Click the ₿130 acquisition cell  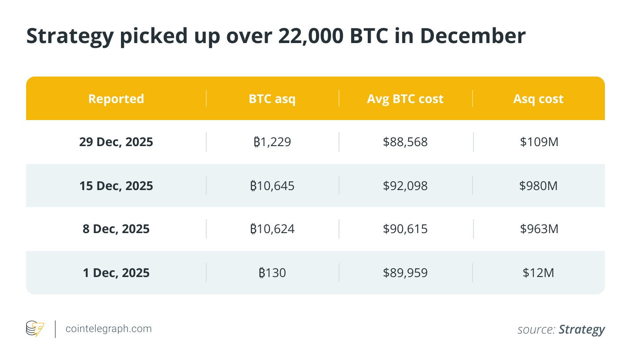click(x=272, y=273)
